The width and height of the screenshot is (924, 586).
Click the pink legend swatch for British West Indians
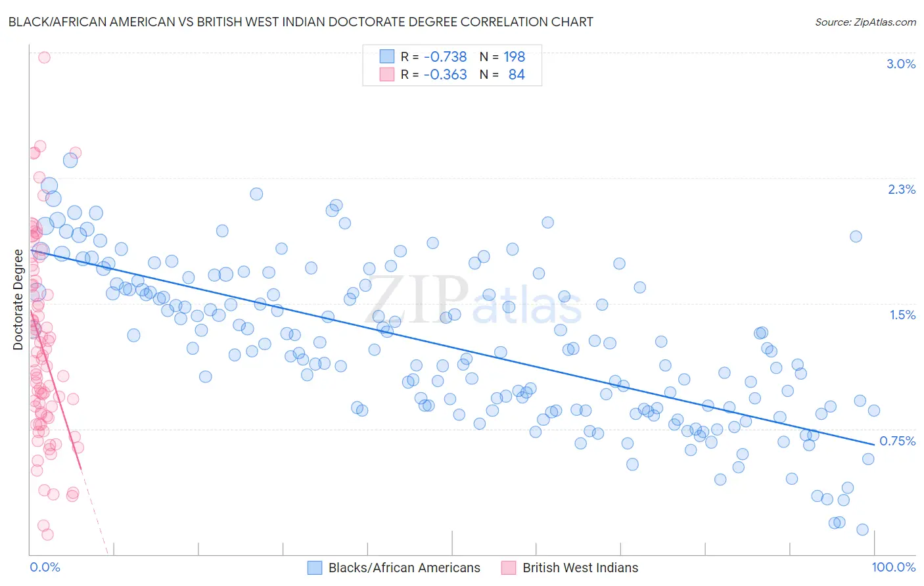tap(509, 568)
